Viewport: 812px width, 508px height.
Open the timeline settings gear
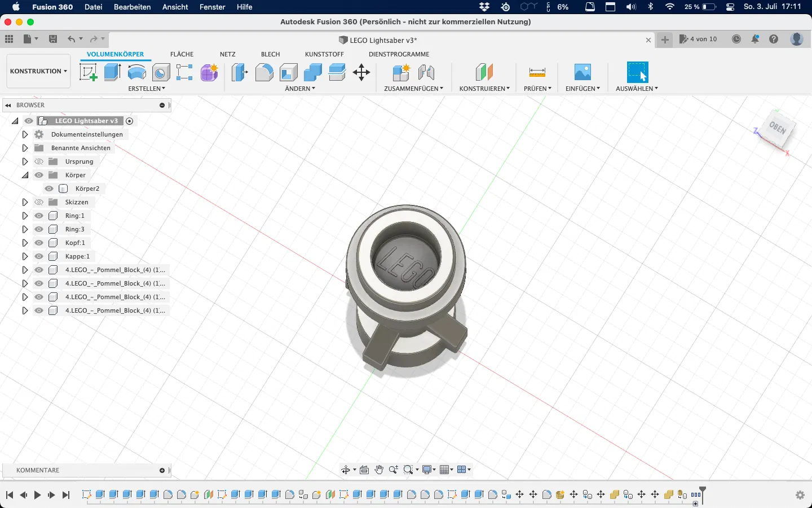(800, 495)
